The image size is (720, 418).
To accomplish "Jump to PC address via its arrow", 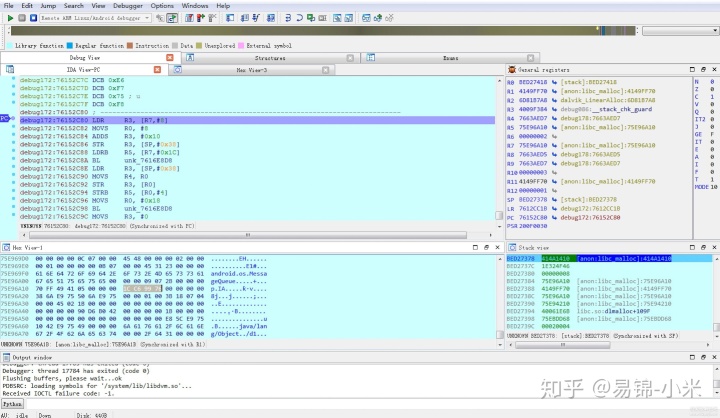I will (x=554, y=218).
